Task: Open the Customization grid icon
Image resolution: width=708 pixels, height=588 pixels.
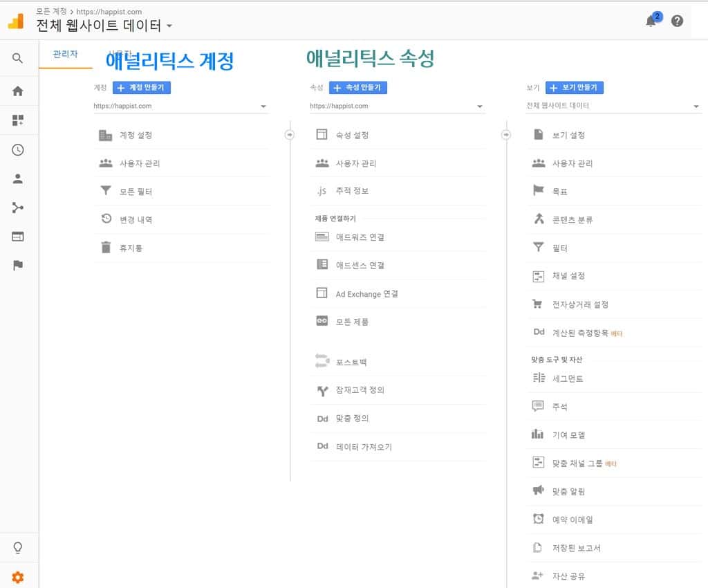Action: 19,120
